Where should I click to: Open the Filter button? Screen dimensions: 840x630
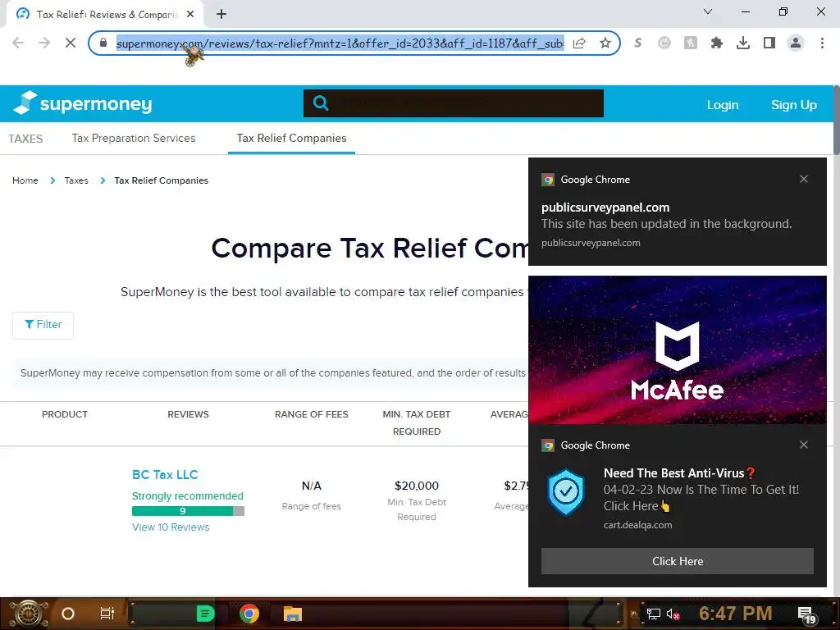pyautogui.click(x=43, y=325)
